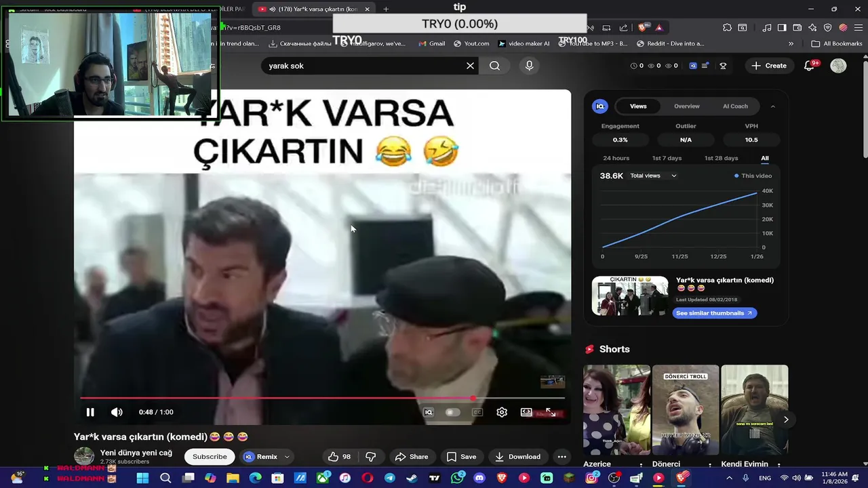Click the IQ extension icon in the header

(x=693, y=66)
